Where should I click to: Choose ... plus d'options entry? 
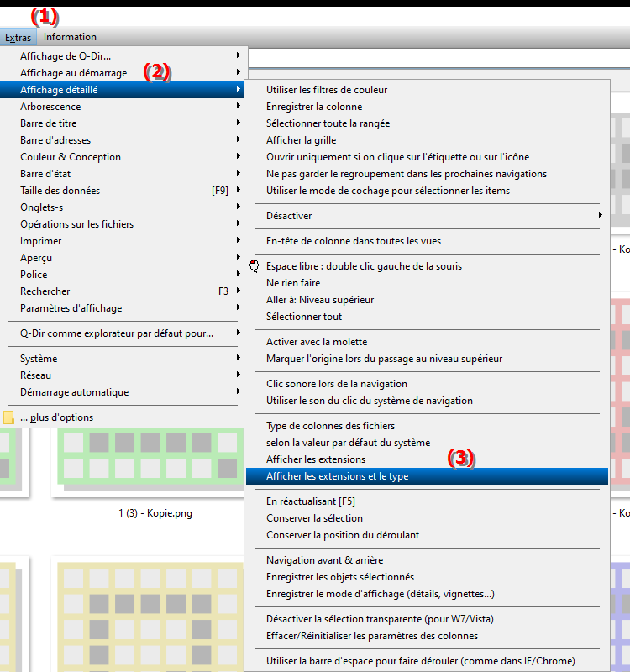pos(122,417)
